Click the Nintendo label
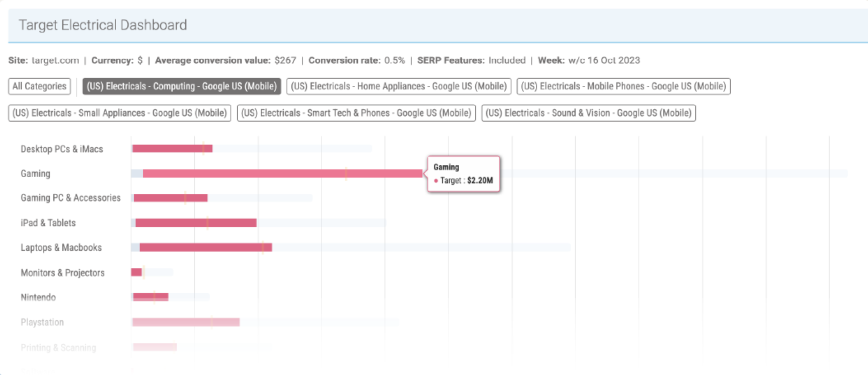The image size is (868, 375). (x=38, y=297)
